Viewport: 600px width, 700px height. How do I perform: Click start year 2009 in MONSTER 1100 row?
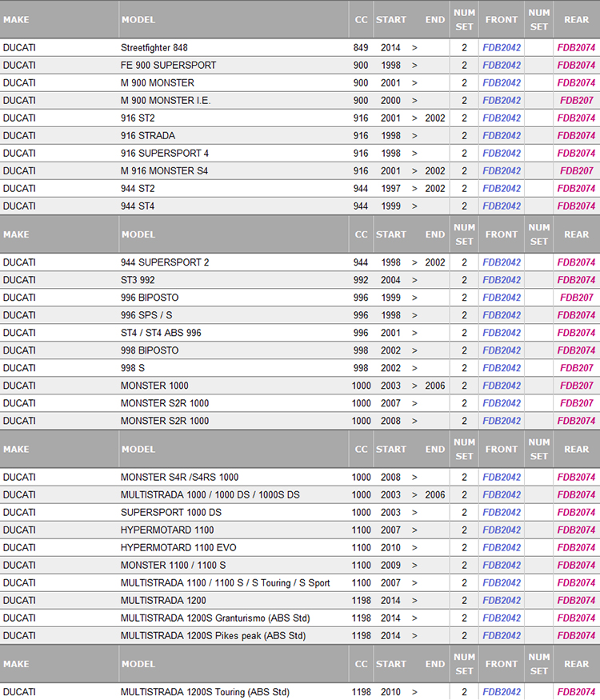tap(390, 565)
